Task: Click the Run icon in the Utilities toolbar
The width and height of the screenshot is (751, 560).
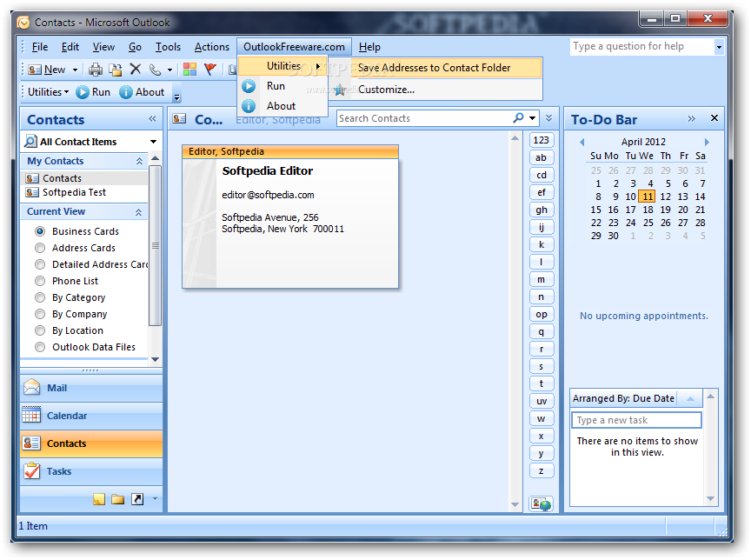Action: (83, 92)
